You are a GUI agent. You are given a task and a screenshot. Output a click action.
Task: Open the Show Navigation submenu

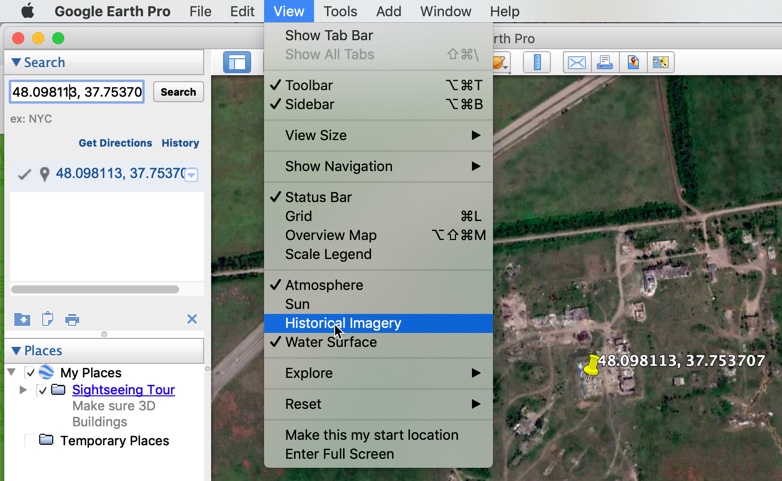pyautogui.click(x=378, y=166)
